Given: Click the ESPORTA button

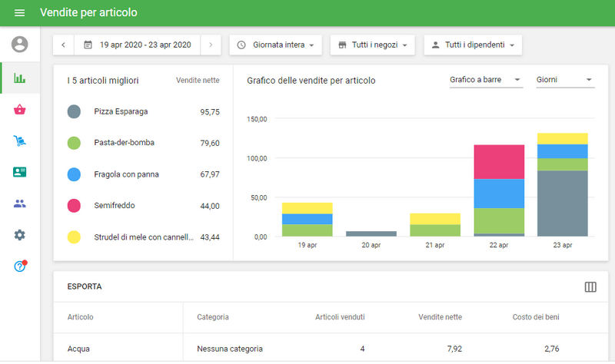Looking at the screenshot, I should [x=85, y=286].
